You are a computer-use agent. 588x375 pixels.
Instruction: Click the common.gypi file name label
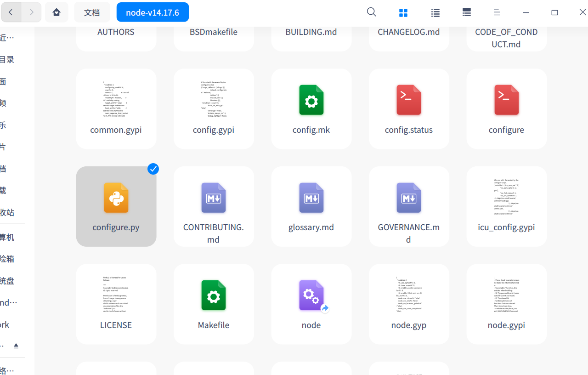(116, 130)
